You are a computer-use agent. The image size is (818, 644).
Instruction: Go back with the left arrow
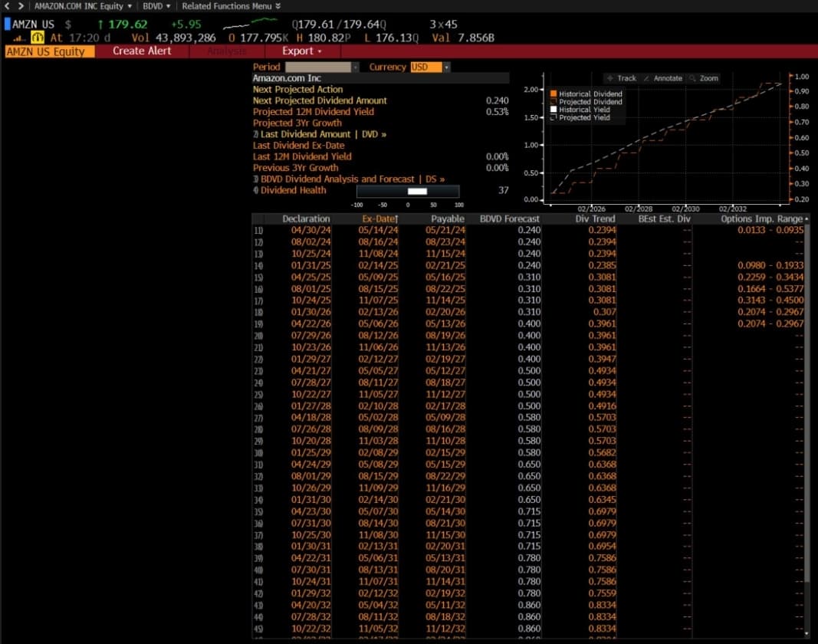coord(7,5)
